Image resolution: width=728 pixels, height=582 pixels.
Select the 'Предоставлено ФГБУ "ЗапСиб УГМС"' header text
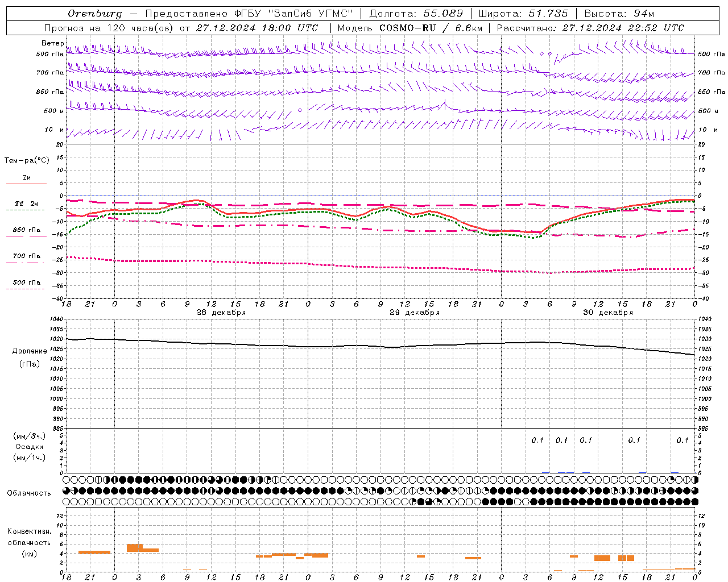pyautogui.click(x=249, y=14)
